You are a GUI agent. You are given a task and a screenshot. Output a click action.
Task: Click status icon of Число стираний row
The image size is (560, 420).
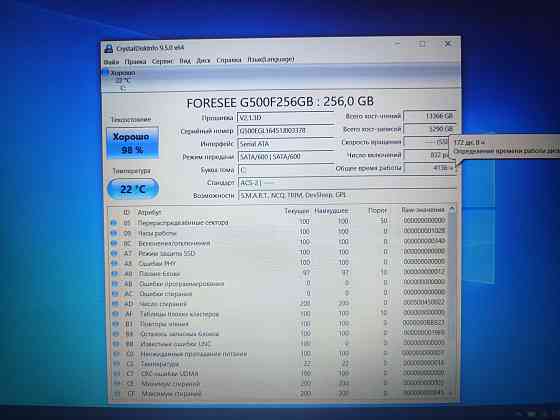[x=115, y=304]
